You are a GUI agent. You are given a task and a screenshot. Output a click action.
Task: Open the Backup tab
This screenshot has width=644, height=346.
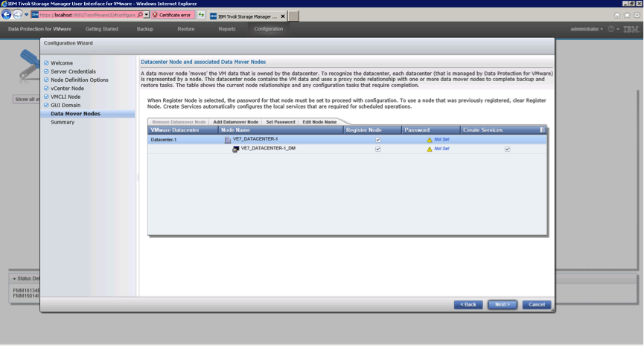tap(145, 29)
